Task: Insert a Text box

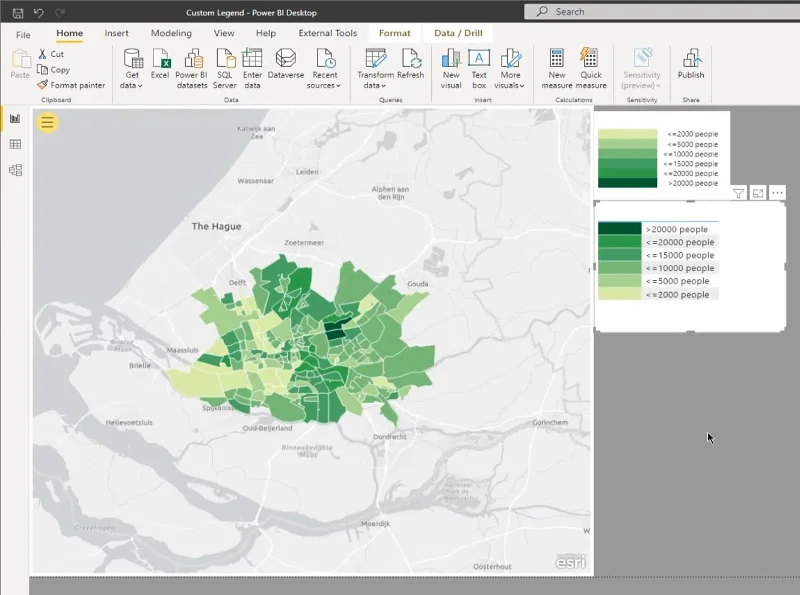Action: click(479, 68)
